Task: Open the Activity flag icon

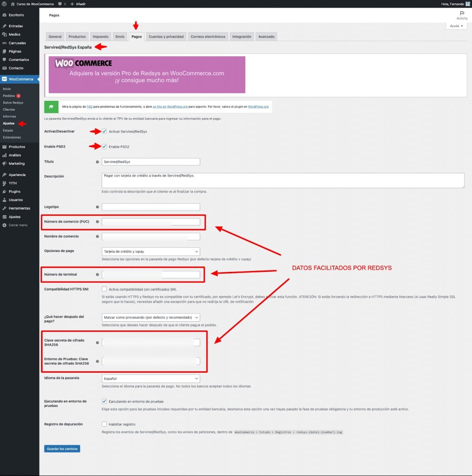Action: pyautogui.click(x=462, y=13)
